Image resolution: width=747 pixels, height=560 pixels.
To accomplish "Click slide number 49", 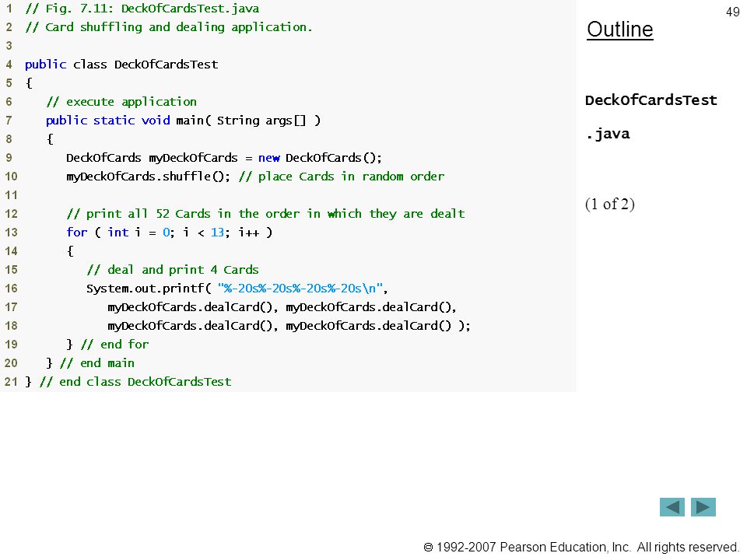I will point(732,12).
